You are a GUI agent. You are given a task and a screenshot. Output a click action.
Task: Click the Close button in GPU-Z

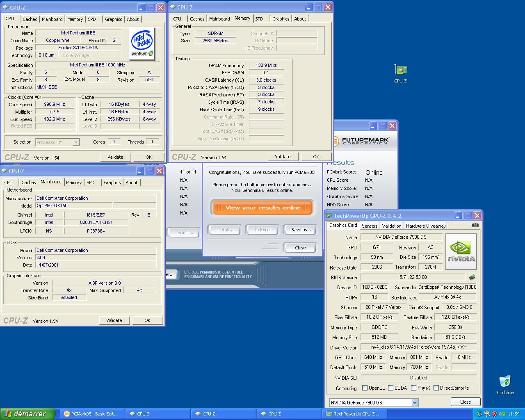466,402
